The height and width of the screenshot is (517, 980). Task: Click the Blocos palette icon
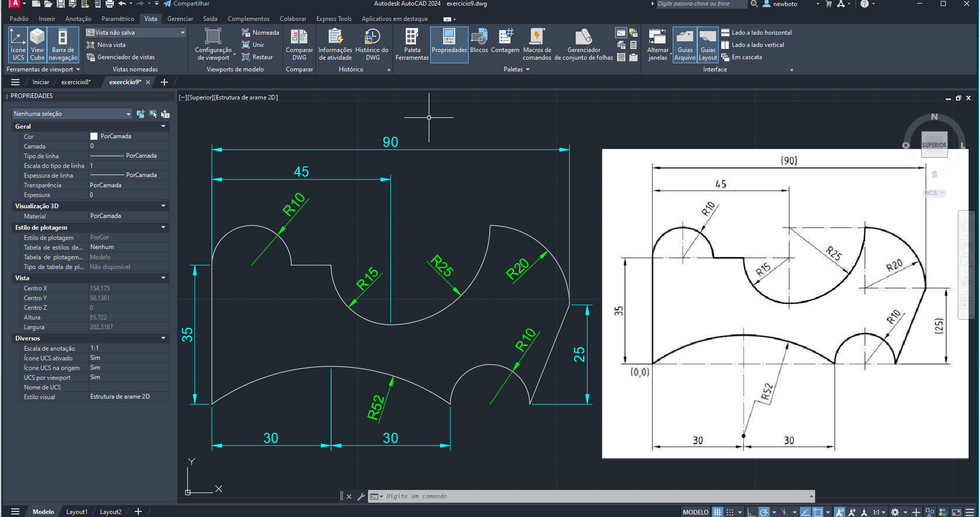479,46
